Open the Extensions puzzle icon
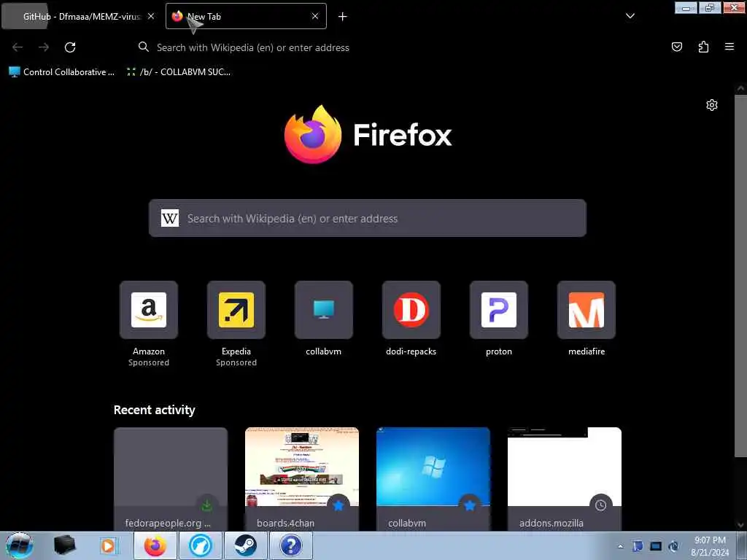747x560 pixels. 703,47
